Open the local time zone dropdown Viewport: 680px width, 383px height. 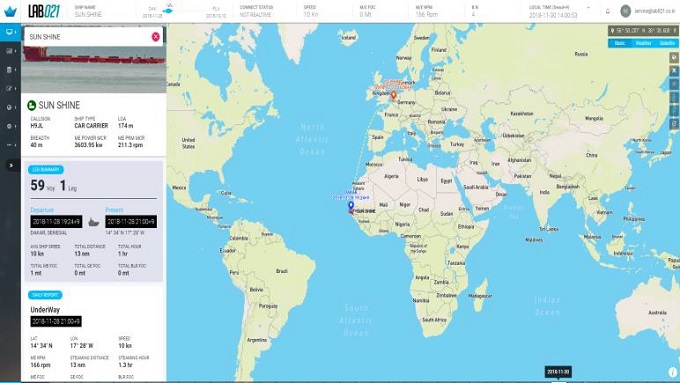pos(588,8)
